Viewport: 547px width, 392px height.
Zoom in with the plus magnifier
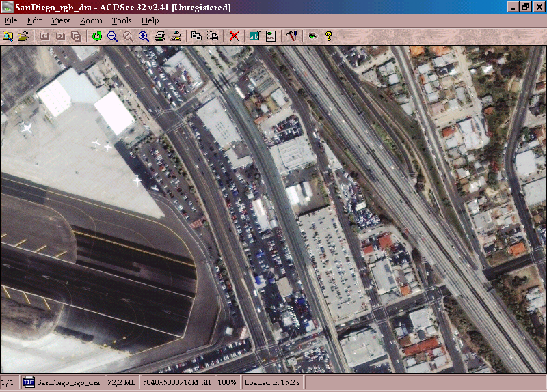(x=144, y=36)
